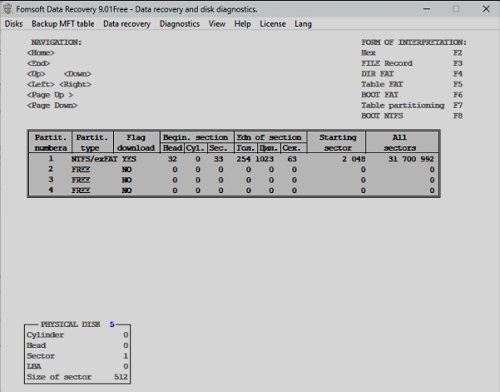Click the end head value 254
This screenshot has width=500, height=392.
pos(244,159)
